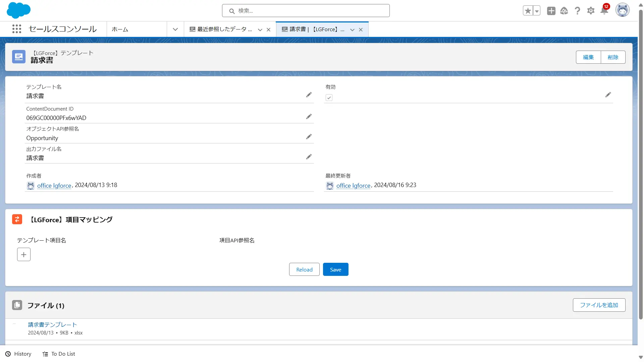644x362 pixels.
Task: Edit テンプレート名 with the pencil icon
Action: click(309, 95)
